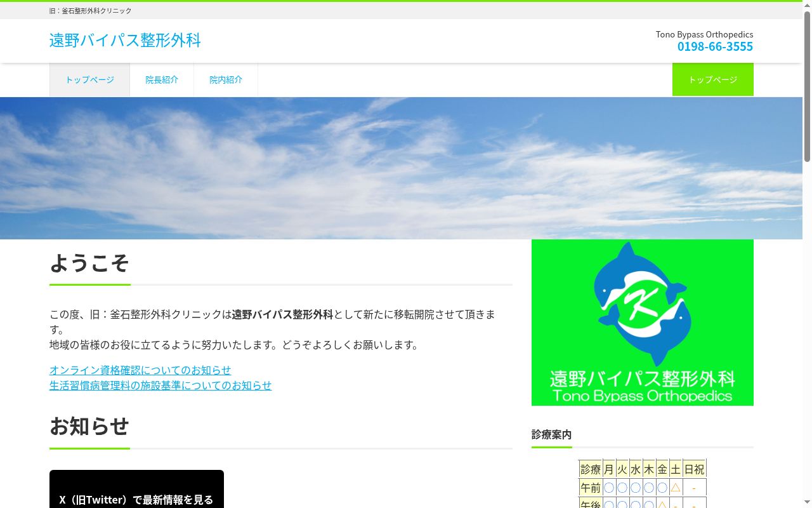Click the 診療案内 heading
This screenshot has width=812, height=508.
(x=551, y=434)
